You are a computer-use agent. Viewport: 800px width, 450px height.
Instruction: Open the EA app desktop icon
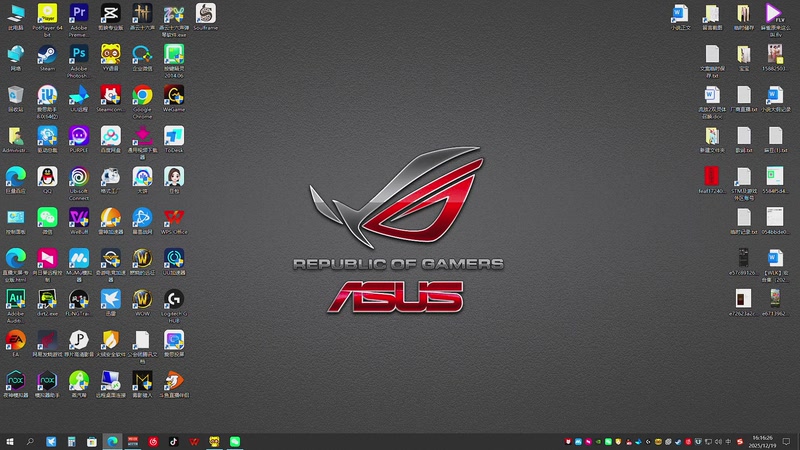[15, 343]
